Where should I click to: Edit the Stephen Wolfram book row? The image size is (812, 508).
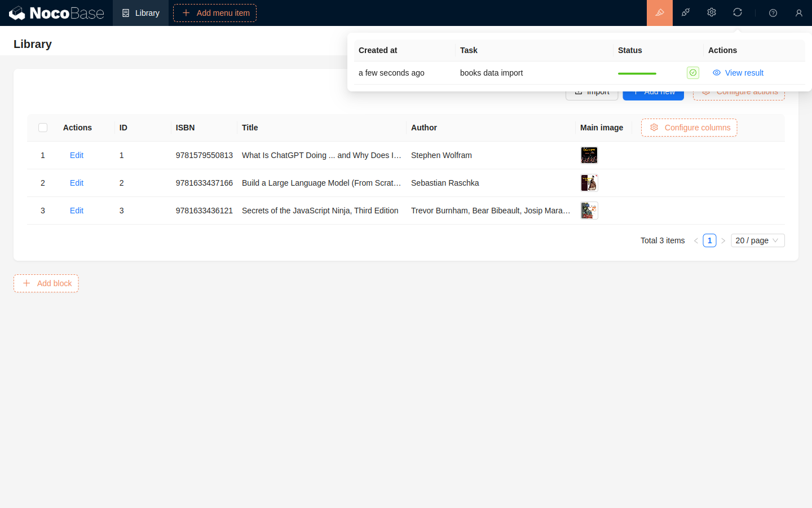click(77, 155)
